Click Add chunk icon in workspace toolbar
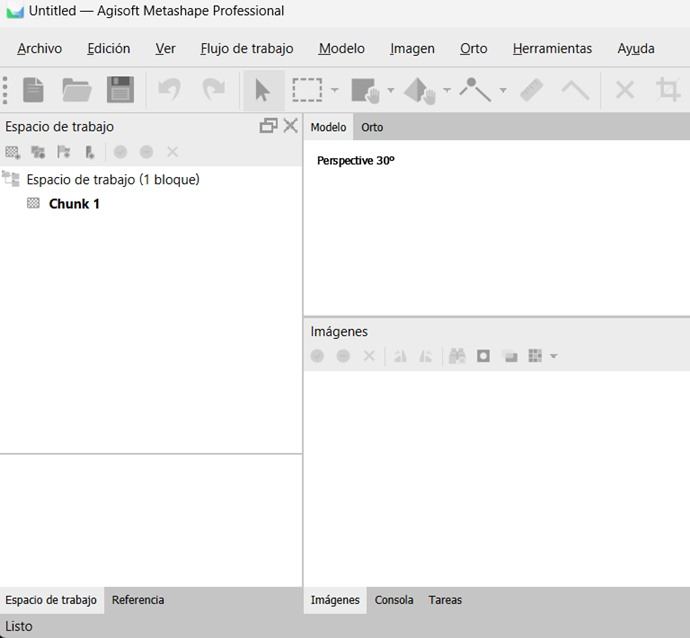Viewport: 690px width, 638px height. click(12, 152)
